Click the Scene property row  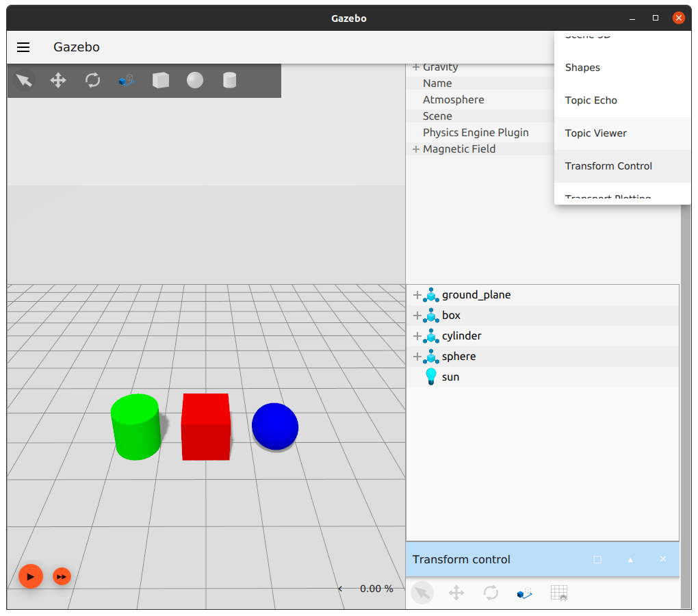coord(480,116)
